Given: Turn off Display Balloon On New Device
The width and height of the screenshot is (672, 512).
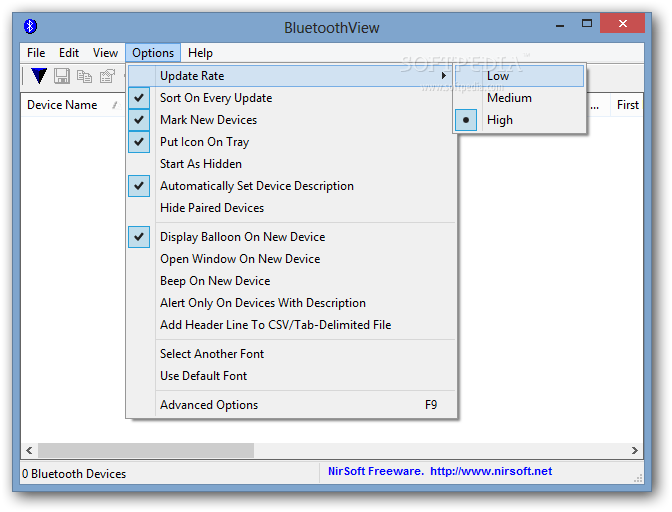Looking at the screenshot, I should pos(291,237).
